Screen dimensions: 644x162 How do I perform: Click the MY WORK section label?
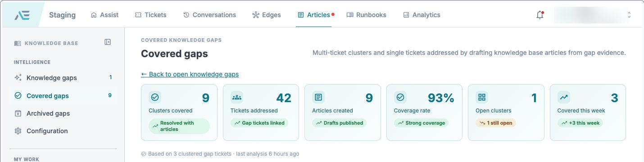click(x=26, y=159)
